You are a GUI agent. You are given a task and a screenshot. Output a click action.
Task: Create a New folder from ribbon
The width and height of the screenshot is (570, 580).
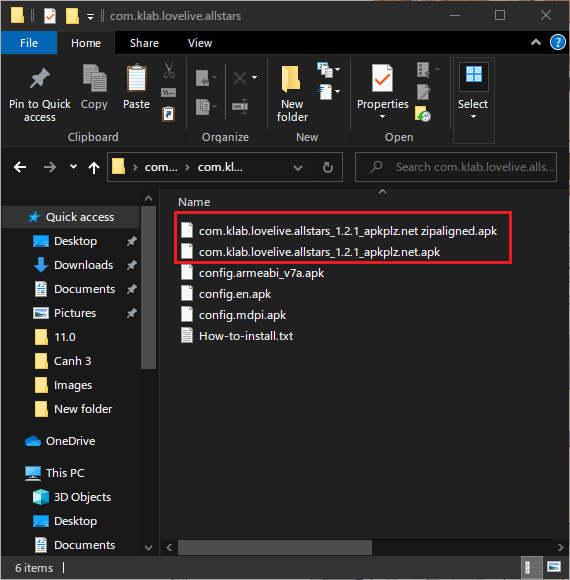pyautogui.click(x=292, y=94)
